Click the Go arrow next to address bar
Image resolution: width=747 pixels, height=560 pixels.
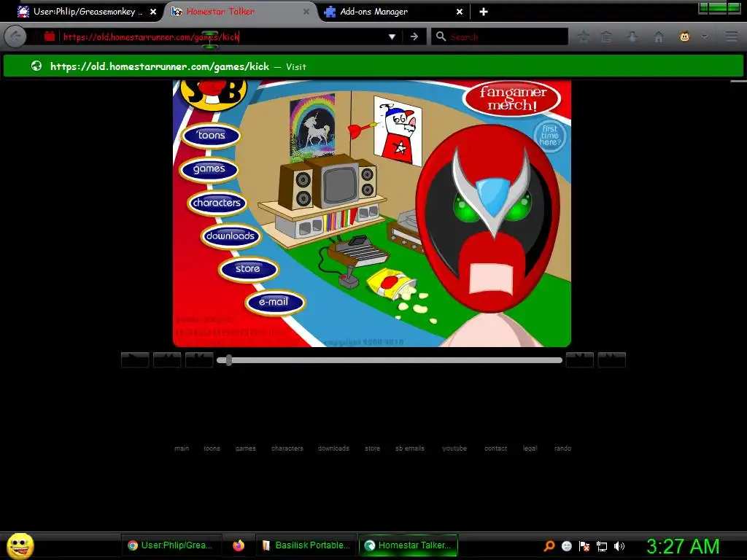point(414,36)
